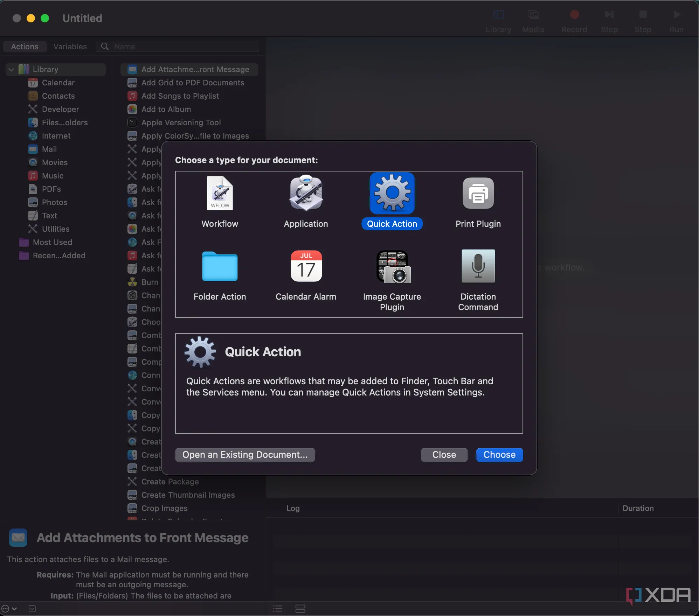Image resolution: width=699 pixels, height=616 pixels.
Task: Open the ellipsis options menu at bottom left
Action: (9, 609)
